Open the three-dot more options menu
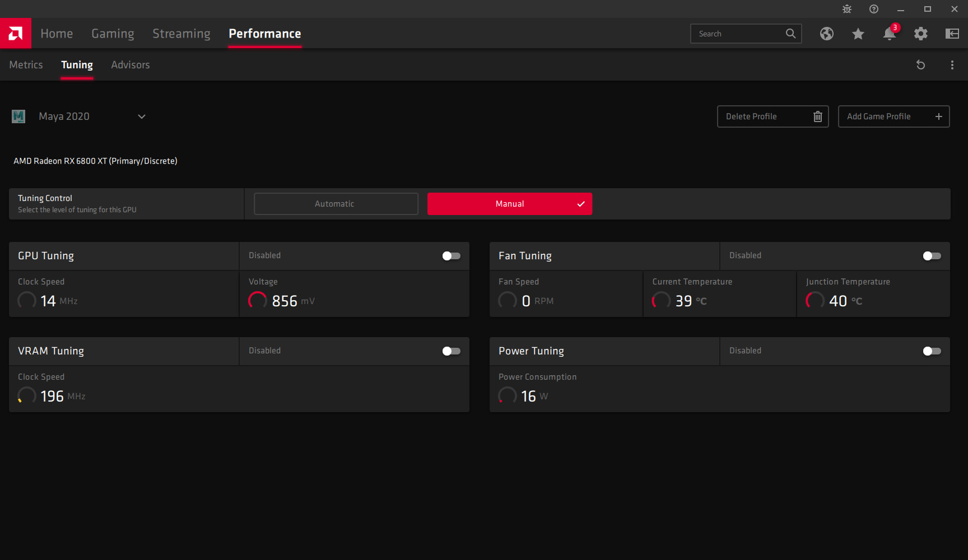Viewport: 968px width, 560px height. tap(952, 65)
